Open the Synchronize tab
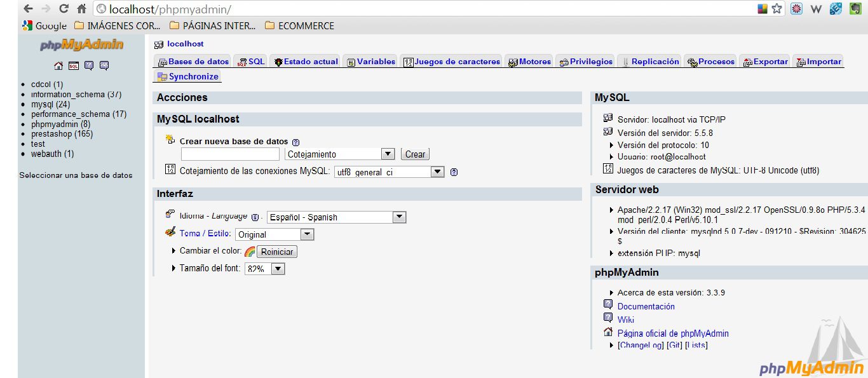Image resolution: width=868 pixels, height=378 pixels. 187,76
